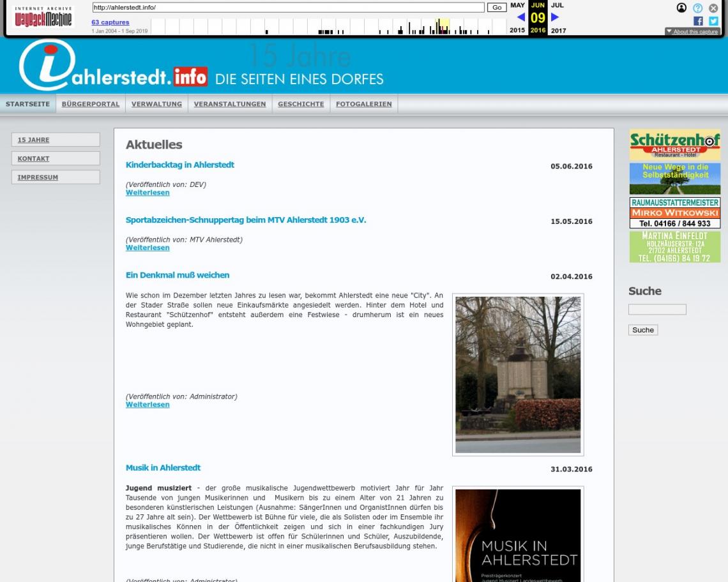Click the date 31.03.2016
The width and height of the screenshot is (728, 582).
(571, 469)
